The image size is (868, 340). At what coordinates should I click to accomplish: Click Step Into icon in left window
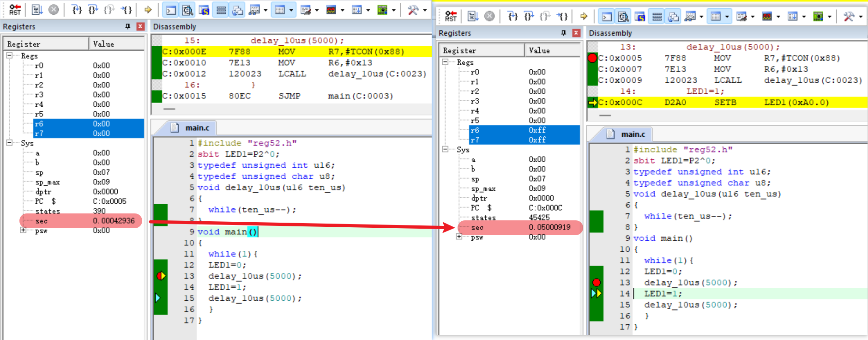point(77,10)
